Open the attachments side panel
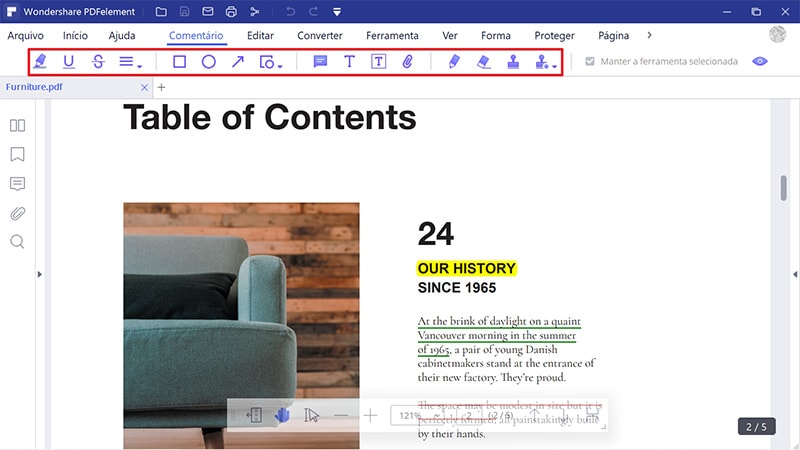Image resolution: width=800 pixels, height=450 pixels. pyautogui.click(x=17, y=213)
